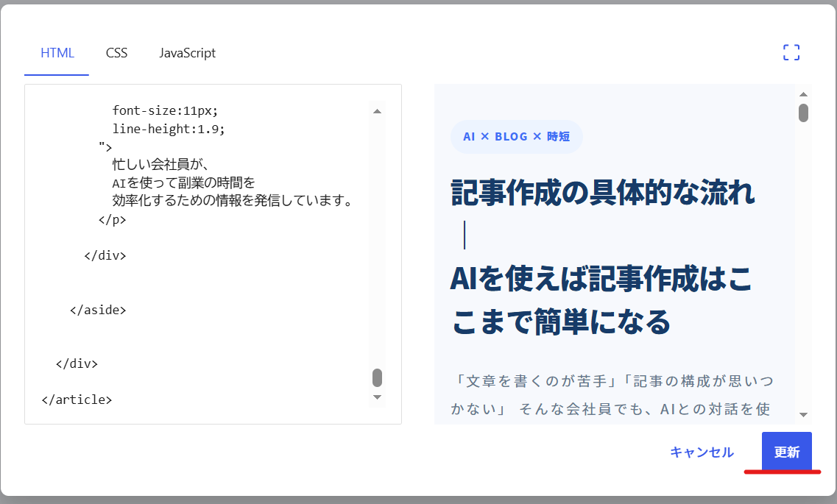
Task: Open the fullscreen expand icon
Action: coord(791,52)
